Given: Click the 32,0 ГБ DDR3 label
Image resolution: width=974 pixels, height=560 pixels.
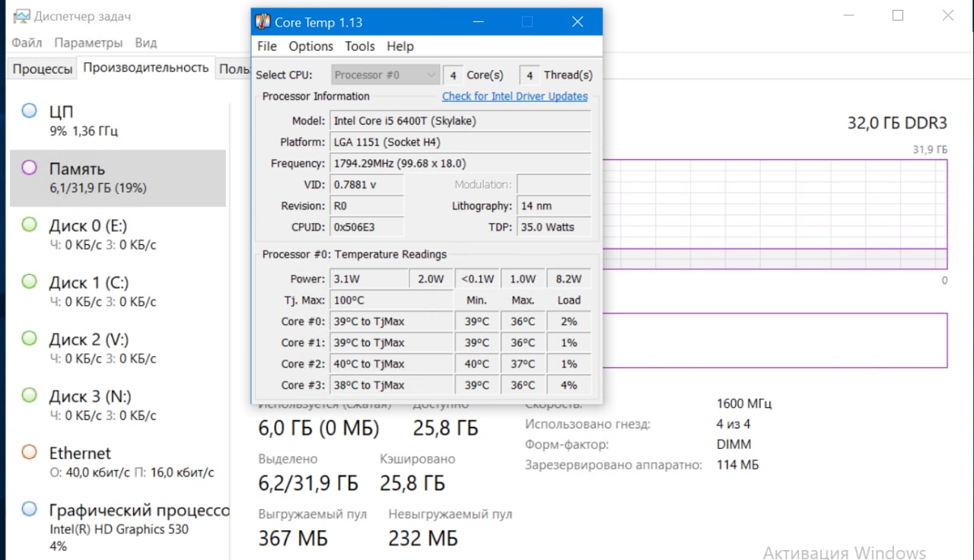Looking at the screenshot, I should (x=897, y=123).
